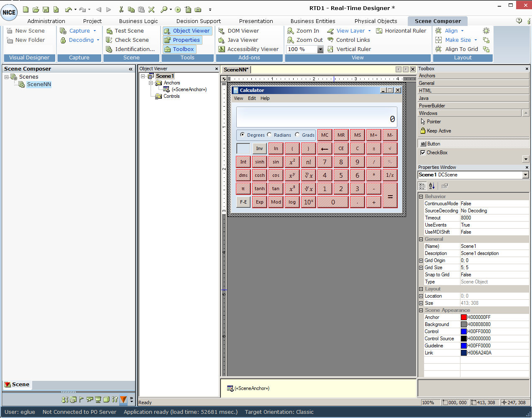Select Radians radio button in Calculator
This screenshot has width=532, height=418.
[x=269, y=135]
